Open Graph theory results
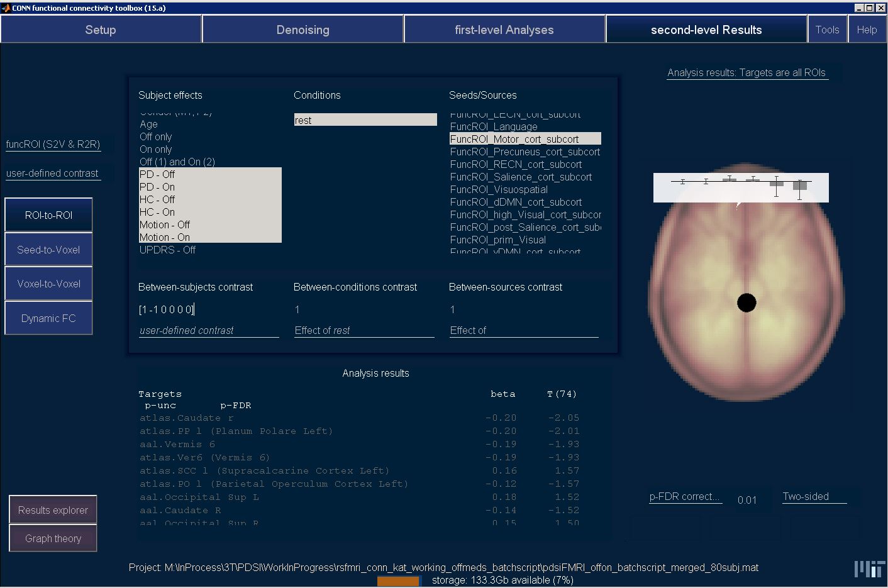 click(53, 538)
